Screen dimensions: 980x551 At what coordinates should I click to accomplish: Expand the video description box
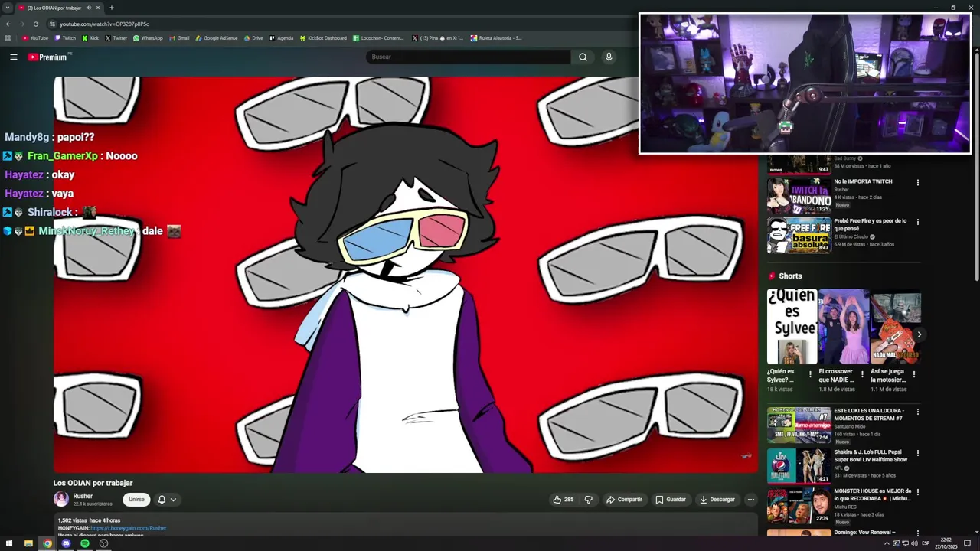pos(406,525)
